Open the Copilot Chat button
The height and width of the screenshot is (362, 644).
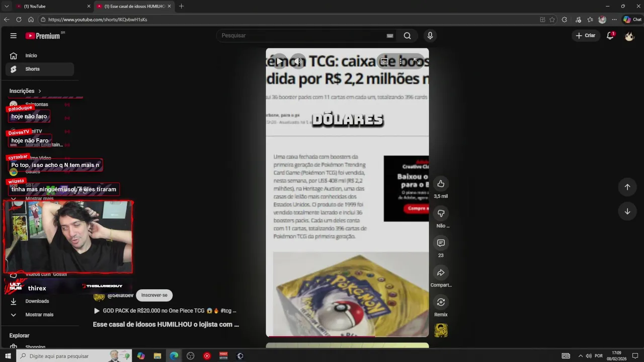(x=632, y=20)
